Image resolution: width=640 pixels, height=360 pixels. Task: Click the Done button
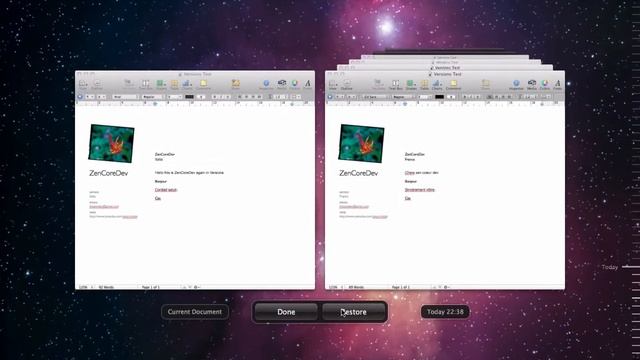coord(286,312)
